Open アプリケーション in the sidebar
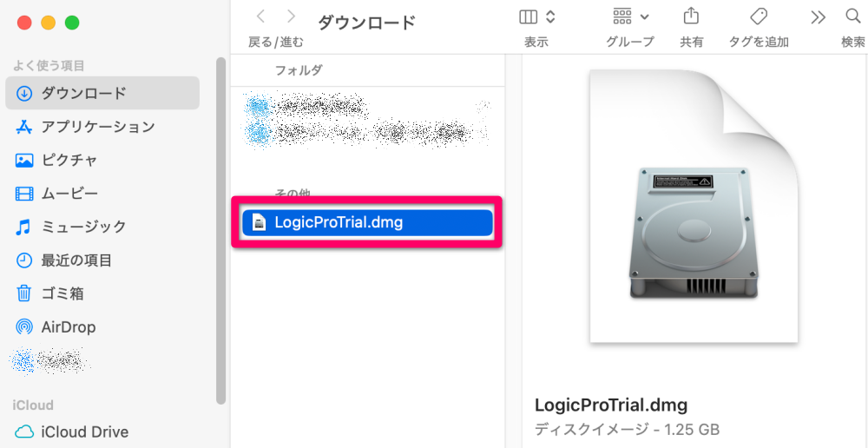 tap(102, 127)
